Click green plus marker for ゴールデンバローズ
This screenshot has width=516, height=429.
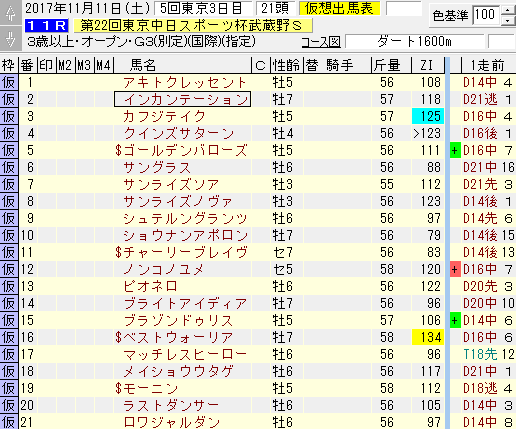pyautogui.click(x=455, y=151)
